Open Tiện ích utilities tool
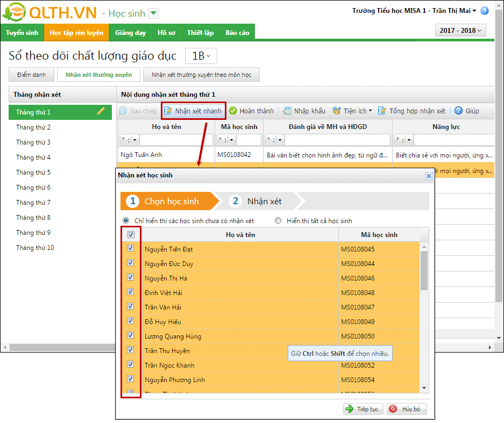 (352, 111)
